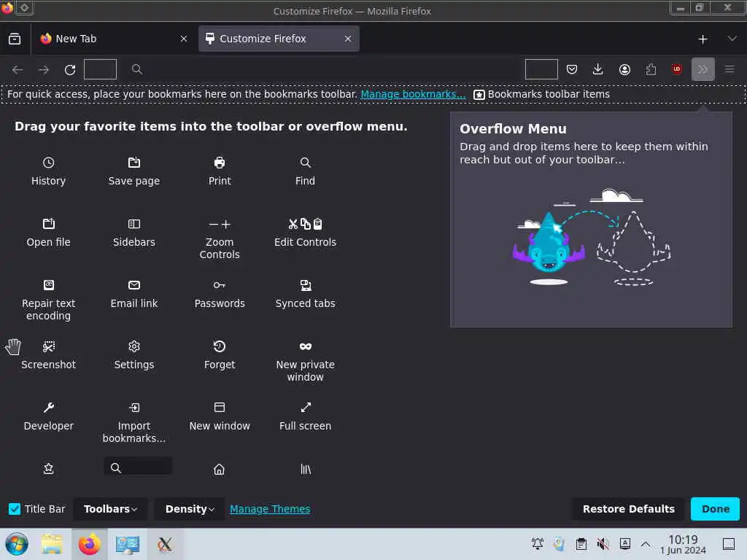The height and width of the screenshot is (560, 747).
Task: Select the New window item
Action: click(x=220, y=416)
